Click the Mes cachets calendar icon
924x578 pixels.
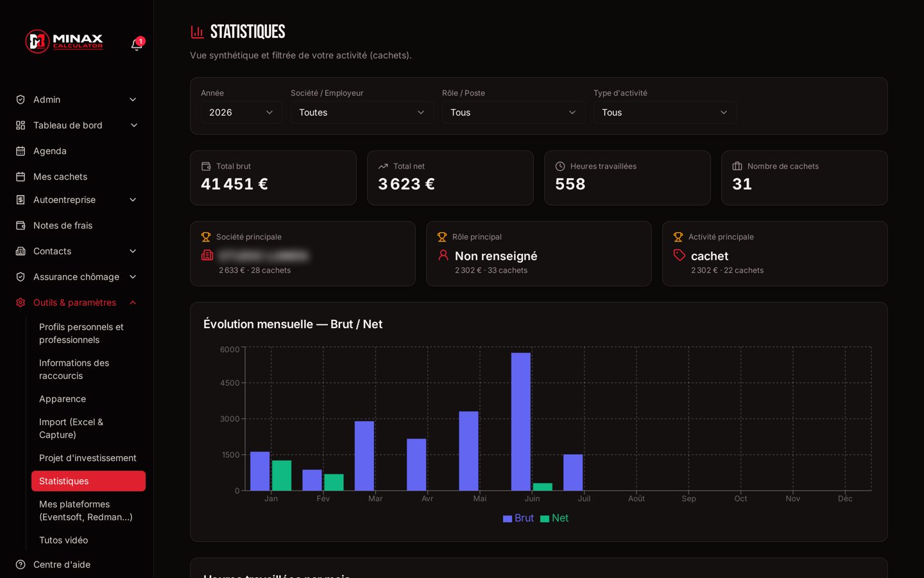click(21, 177)
